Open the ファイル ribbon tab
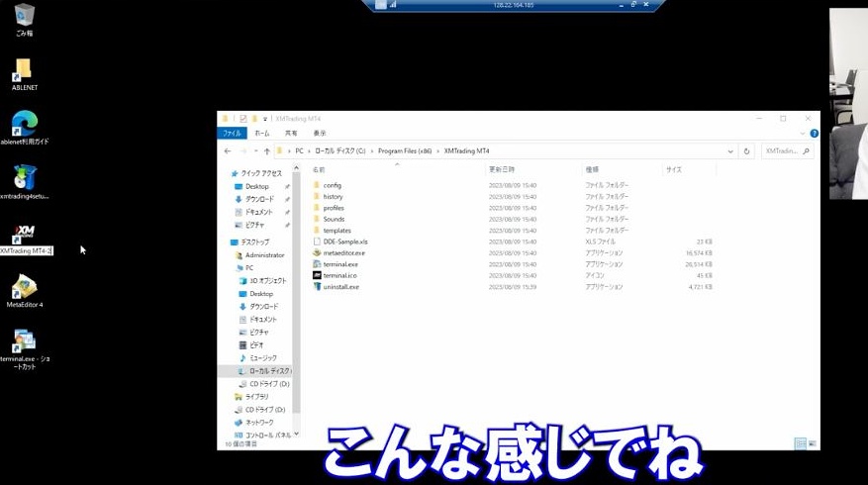This screenshot has height=485, width=868. point(232,134)
